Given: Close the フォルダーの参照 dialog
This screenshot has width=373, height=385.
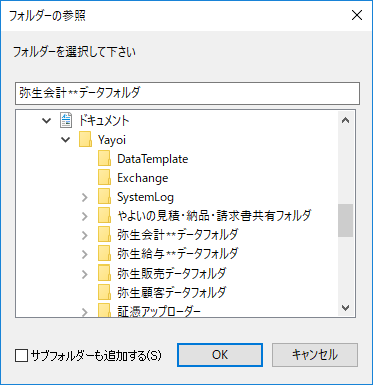Looking at the screenshot, I should coord(357,15).
